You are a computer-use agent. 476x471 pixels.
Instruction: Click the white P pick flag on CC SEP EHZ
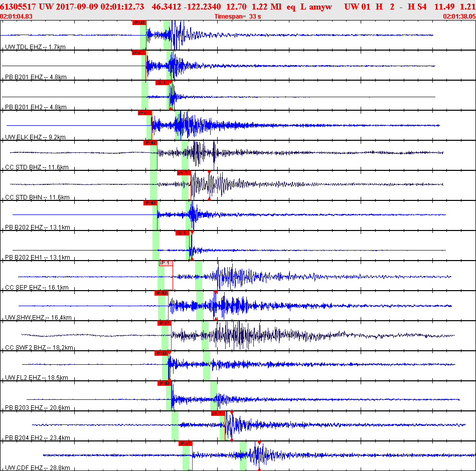166,263
